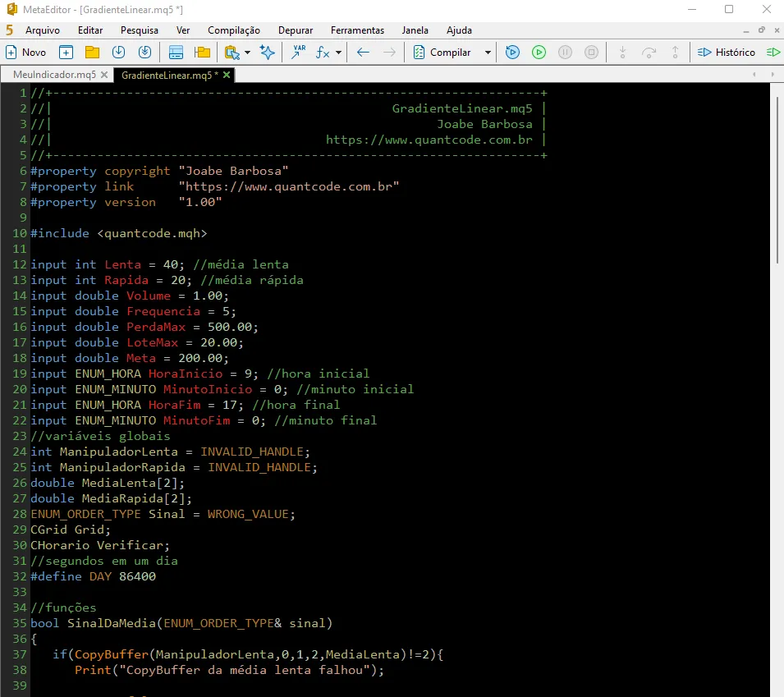The height and width of the screenshot is (697, 784).
Task: Open the Compilação menu
Action: (233, 30)
